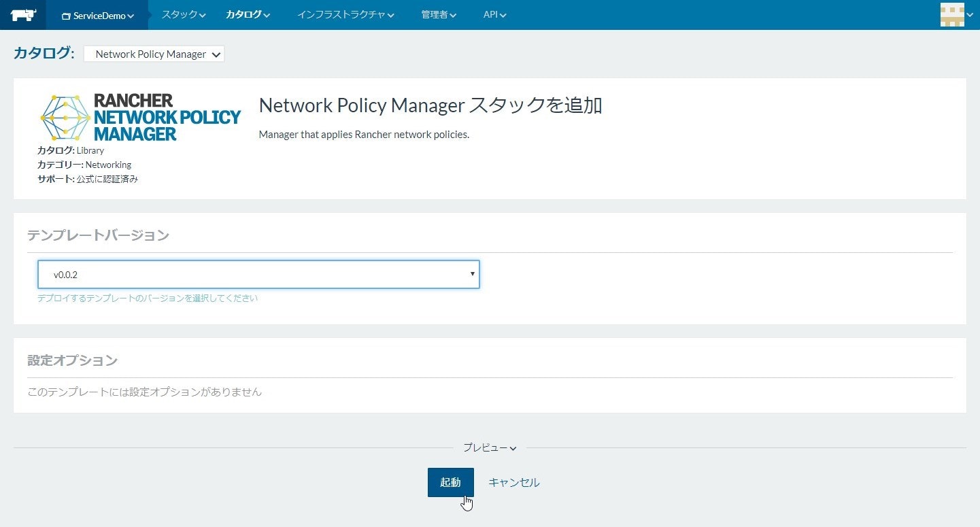This screenshot has height=527, width=980.
Task: Click the help text デプロイするテンプレートのバージョンを選択してください
Action: coord(148,298)
